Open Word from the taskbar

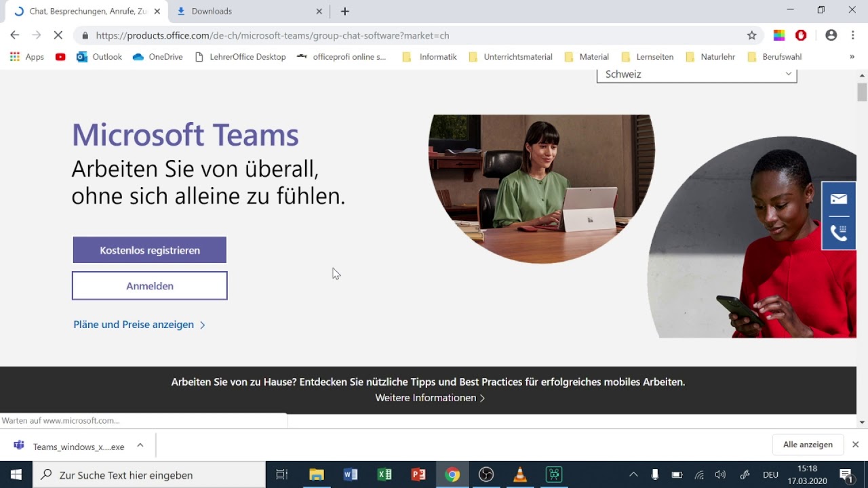(x=351, y=474)
